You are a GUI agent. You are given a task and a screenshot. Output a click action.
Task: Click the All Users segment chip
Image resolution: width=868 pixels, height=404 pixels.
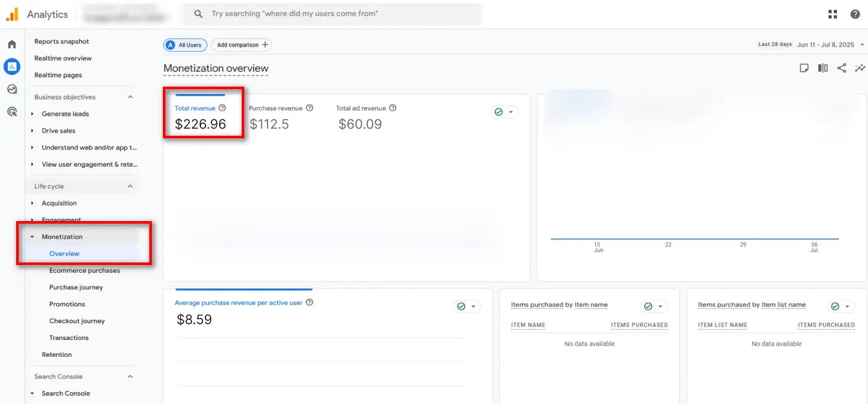(185, 45)
